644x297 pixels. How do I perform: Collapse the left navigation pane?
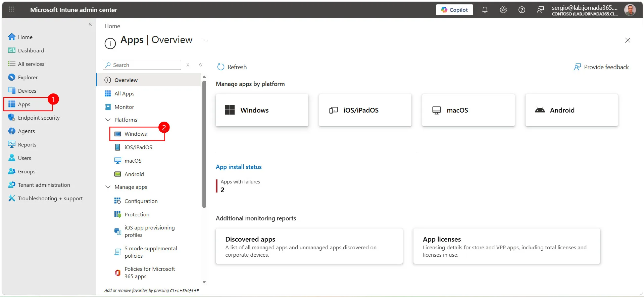(90, 24)
